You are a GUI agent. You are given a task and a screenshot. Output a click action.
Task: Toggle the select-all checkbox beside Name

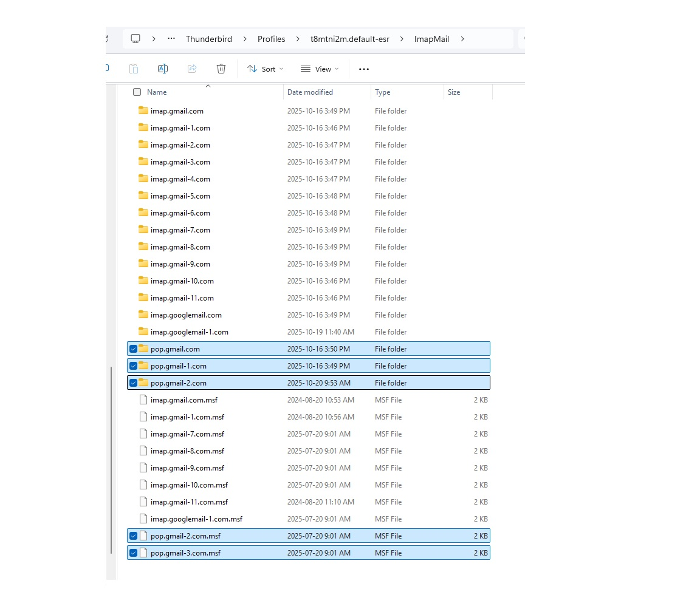tap(137, 92)
